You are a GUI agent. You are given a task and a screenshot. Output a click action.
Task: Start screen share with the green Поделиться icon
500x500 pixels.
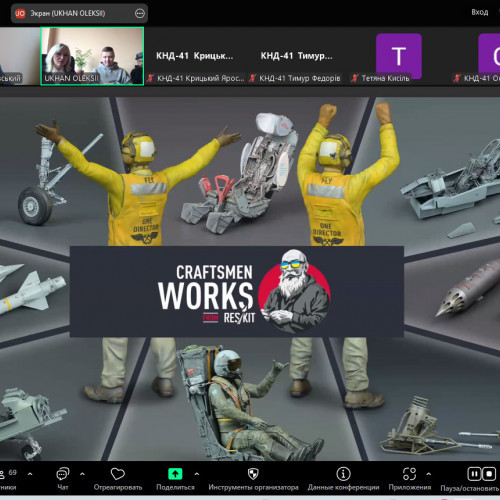click(x=175, y=474)
